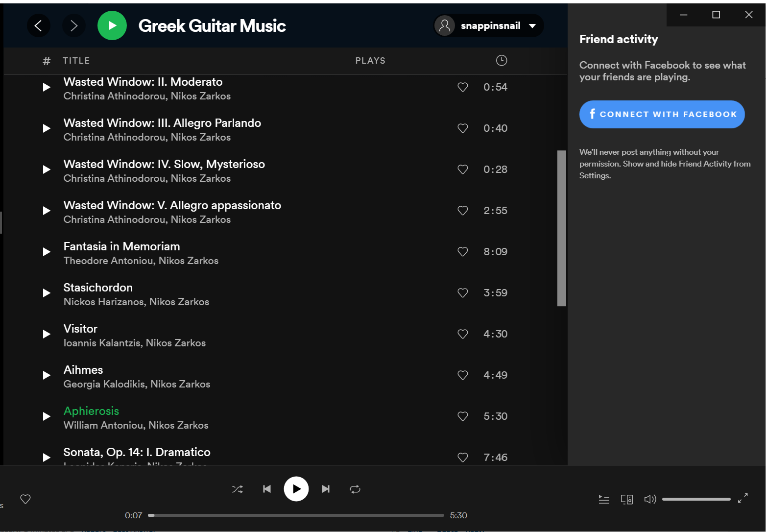766x532 pixels.
Task: Click Connect with Facebook button
Action: tap(662, 114)
